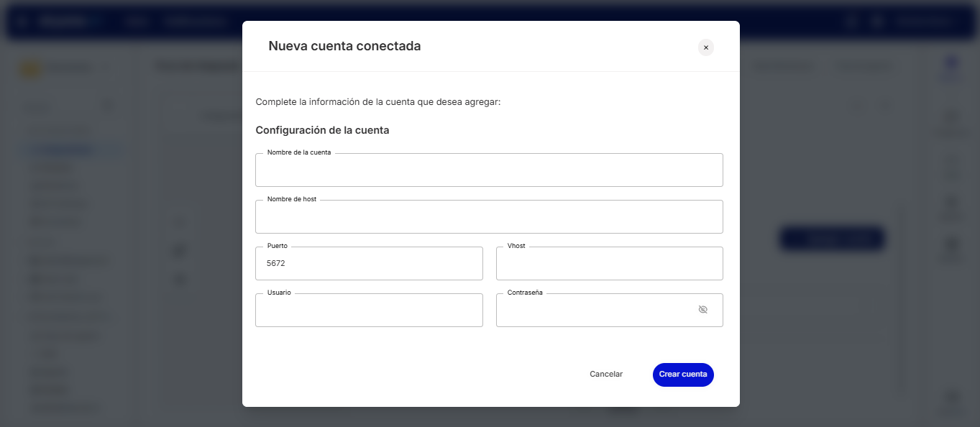The image size is (980, 427).
Task: Click the Crear cuenta button
Action: click(x=682, y=375)
